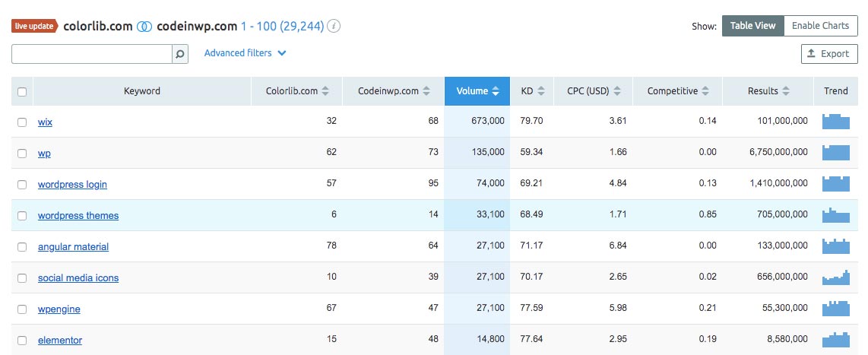View trend chart for wp
This screenshot has width=868, height=355.
[x=835, y=152]
